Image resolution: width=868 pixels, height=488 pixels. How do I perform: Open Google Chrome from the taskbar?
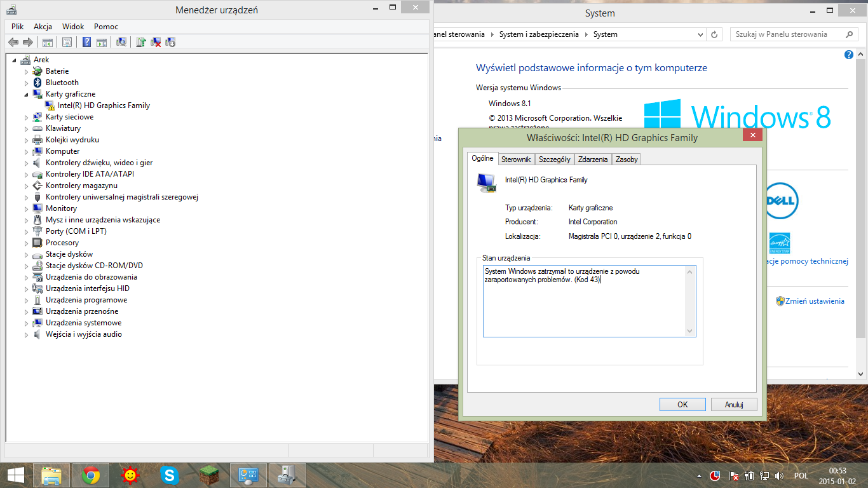[x=91, y=475]
